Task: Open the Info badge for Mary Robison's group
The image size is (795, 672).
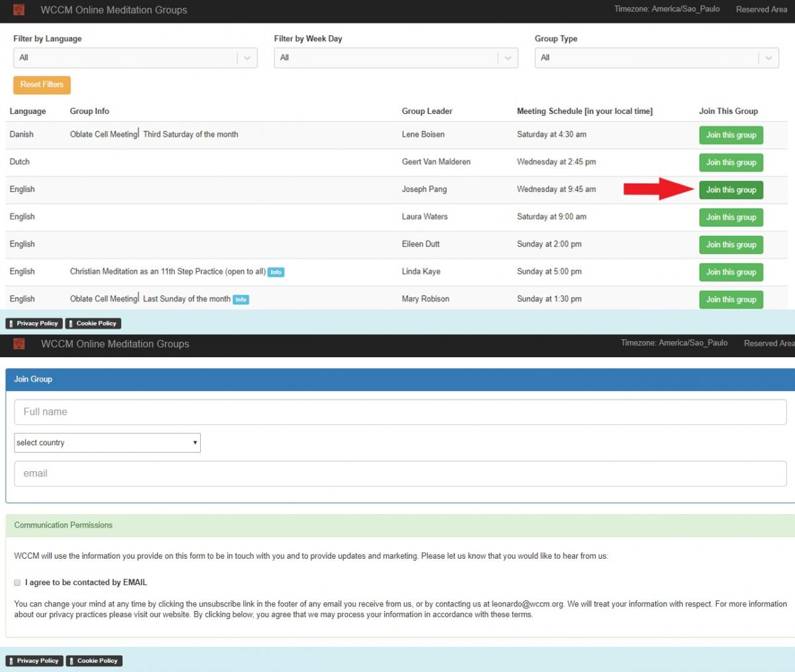Action: [241, 300]
